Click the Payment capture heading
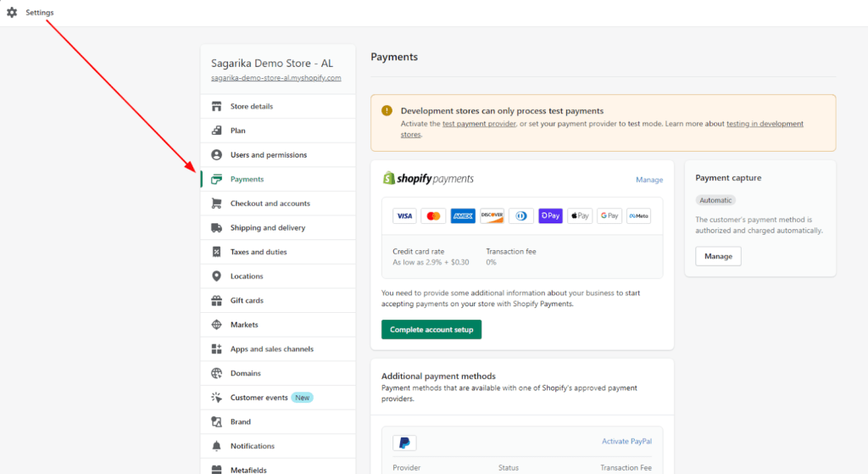The width and height of the screenshot is (868, 474). tap(728, 178)
